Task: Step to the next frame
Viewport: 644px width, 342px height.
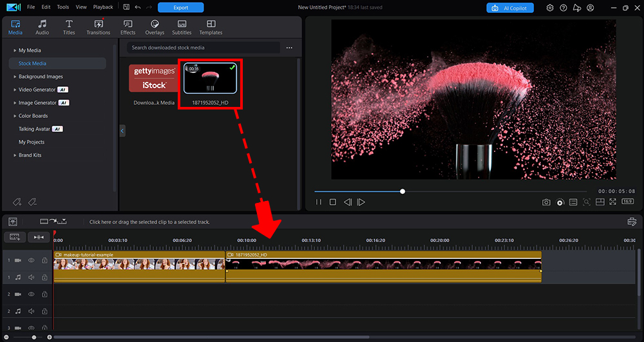Action: [x=361, y=202]
